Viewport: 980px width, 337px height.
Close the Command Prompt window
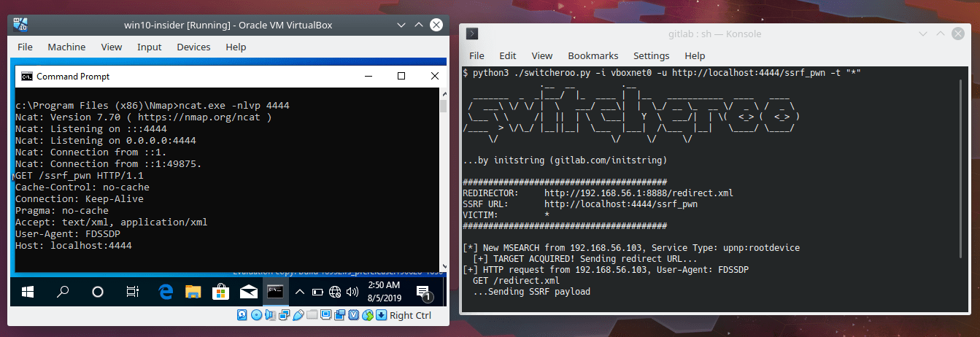pos(434,76)
